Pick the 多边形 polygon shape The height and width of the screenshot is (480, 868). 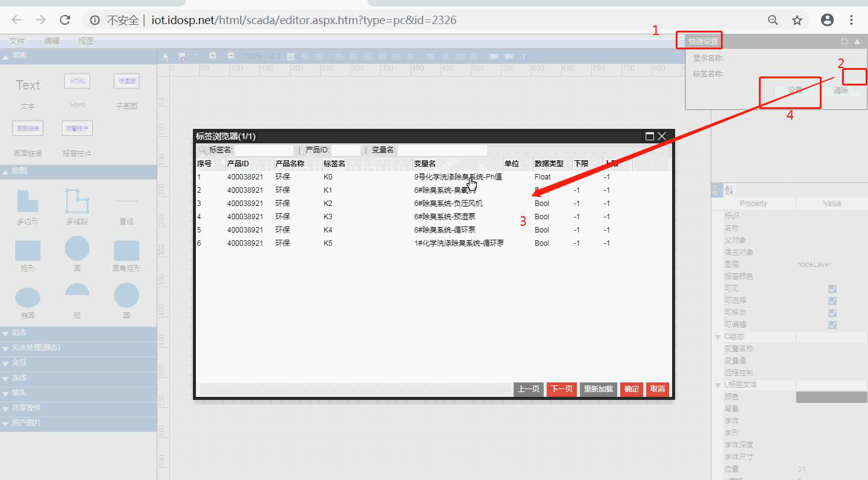pos(27,201)
